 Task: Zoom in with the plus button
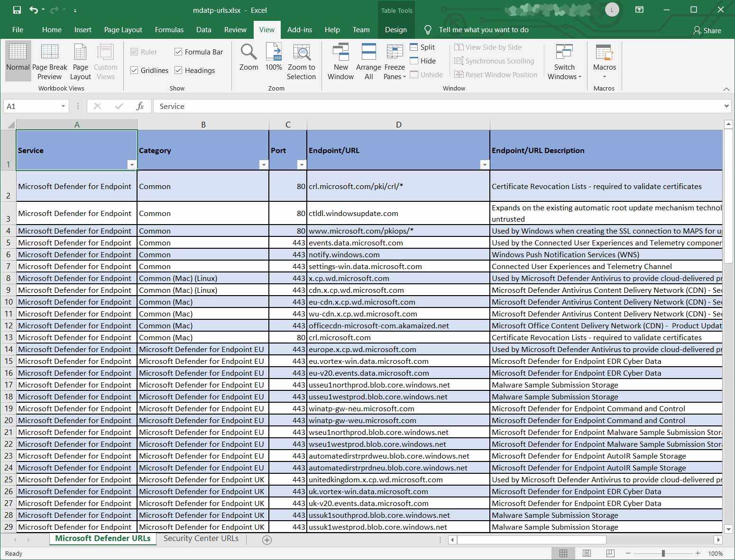pyautogui.click(x=698, y=553)
